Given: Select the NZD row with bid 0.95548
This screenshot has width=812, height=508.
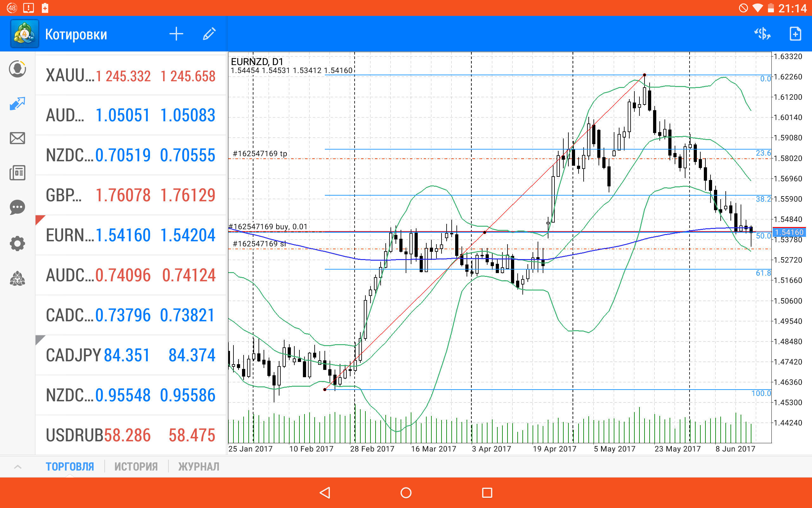Looking at the screenshot, I should (x=131, y=395).
